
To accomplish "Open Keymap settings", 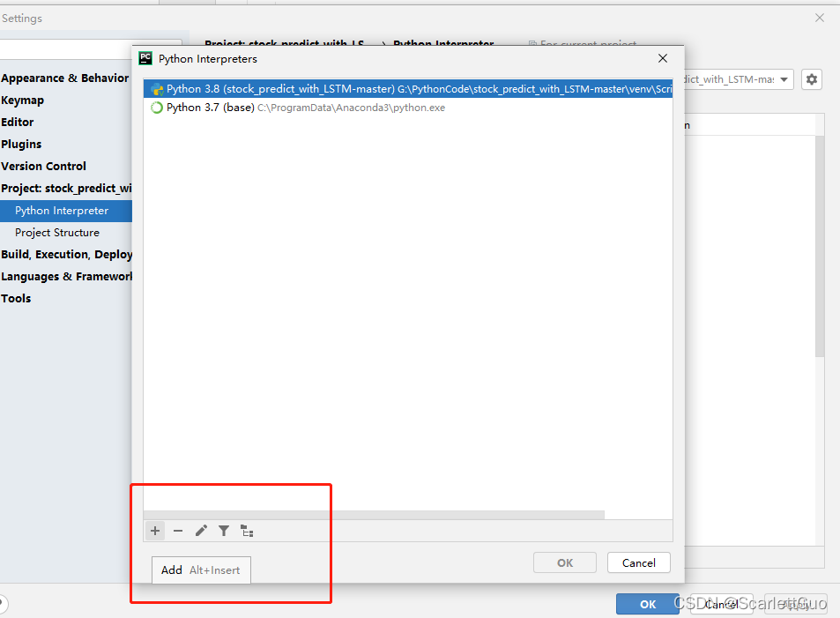I will [x=23, y=101].
